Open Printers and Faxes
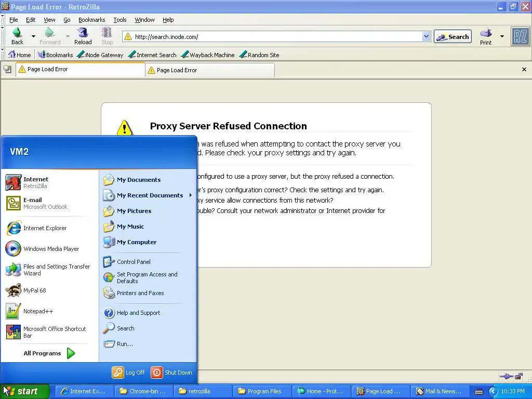Image resolution: width=532 pixels, height=399 pixels. [x=148, y=293]
